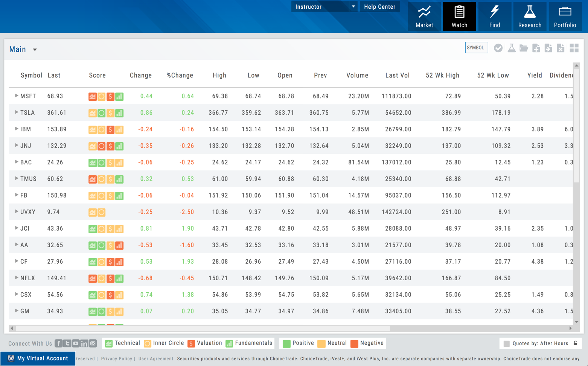The image size is (588, 366).
Task: Go to the Market tab
Action: pyautogui.click(x=424, y=17)
